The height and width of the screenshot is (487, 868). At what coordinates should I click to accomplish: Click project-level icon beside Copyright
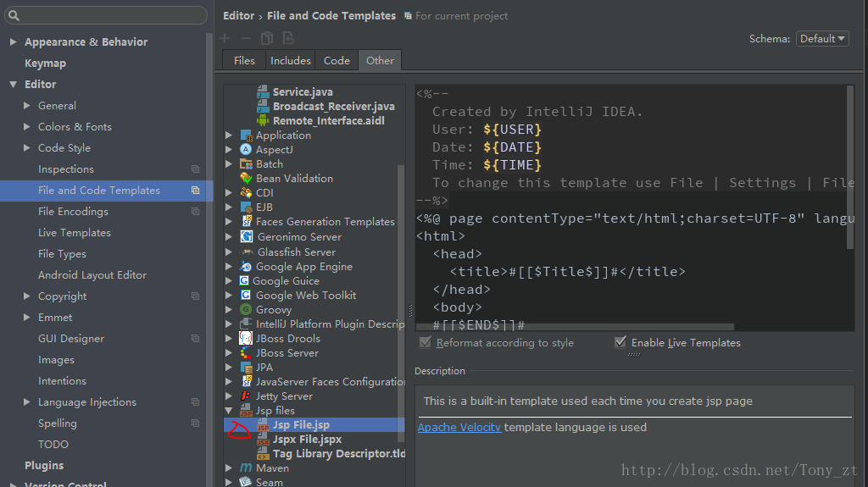(196, 296)
